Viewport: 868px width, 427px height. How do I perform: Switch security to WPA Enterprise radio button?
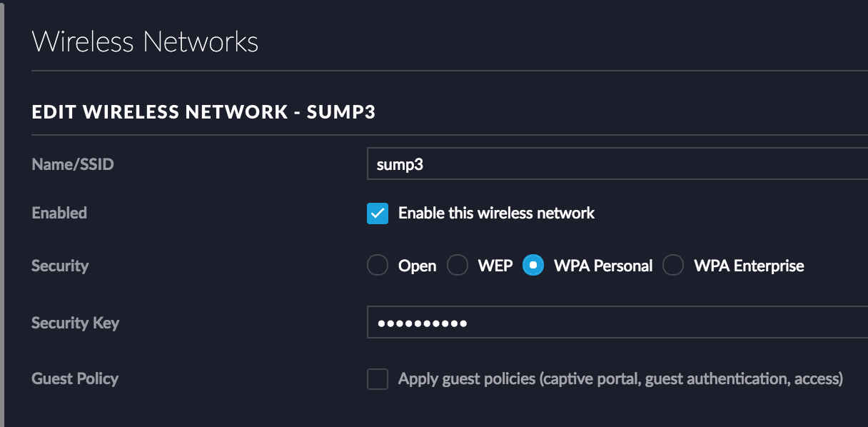[x=673, y=266]
